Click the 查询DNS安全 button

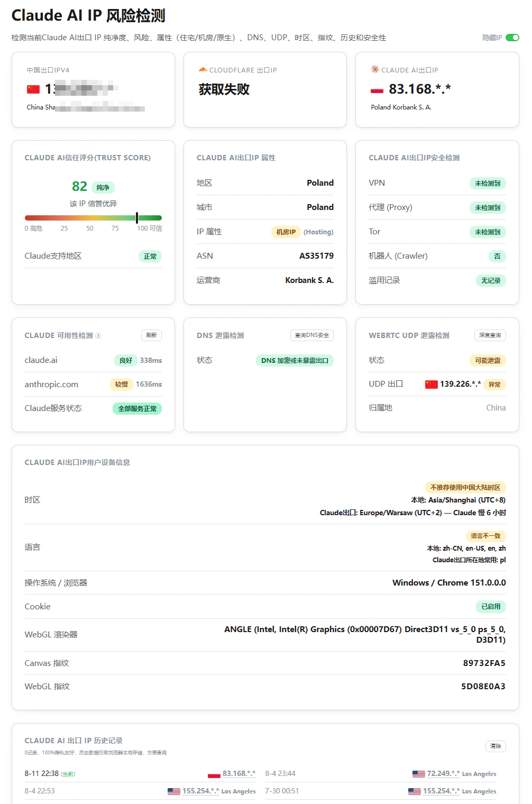312,335
